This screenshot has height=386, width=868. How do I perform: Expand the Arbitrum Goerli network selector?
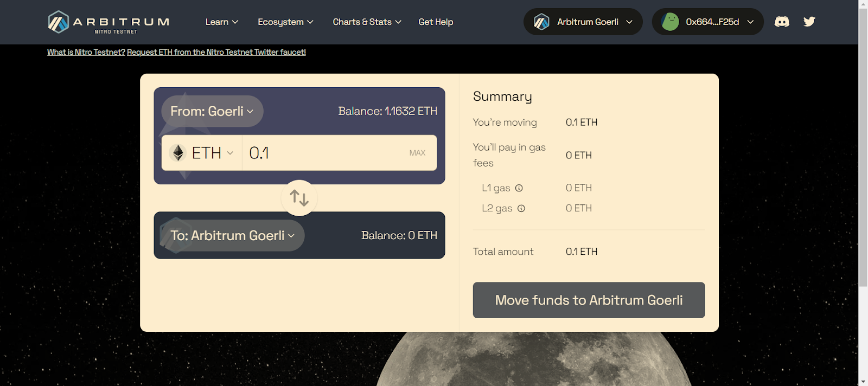point(583,22)
